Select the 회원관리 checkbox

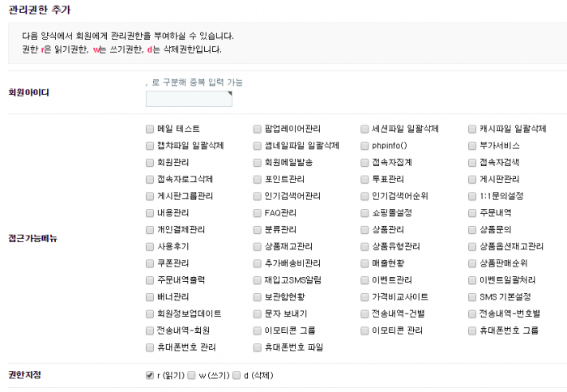coord(150,163)
